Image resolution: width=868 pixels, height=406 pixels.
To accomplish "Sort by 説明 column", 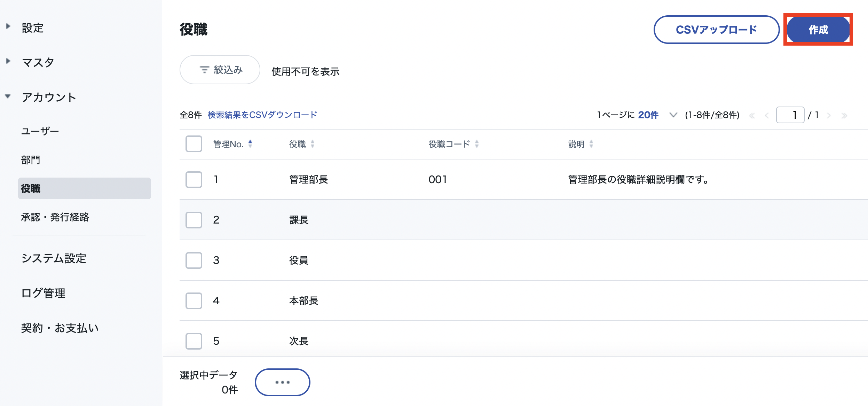I will click(x=581, y=144).
